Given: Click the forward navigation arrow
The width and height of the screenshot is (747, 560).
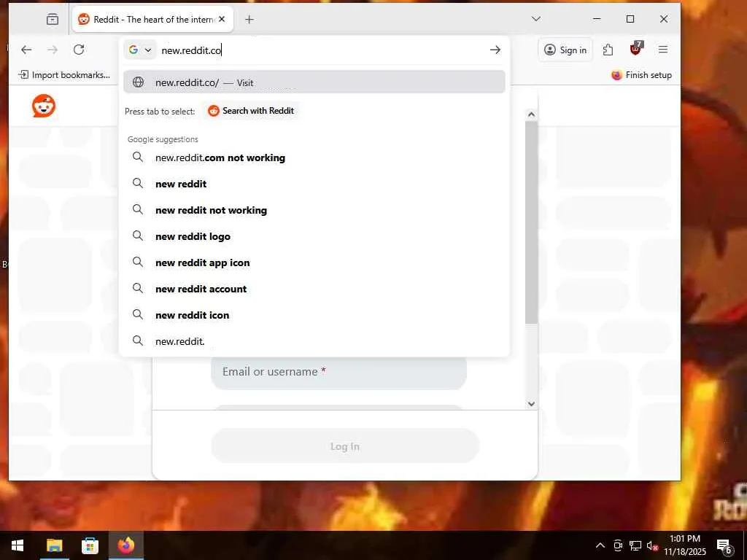Looking at the screenshot, I should tap(53, 50).
